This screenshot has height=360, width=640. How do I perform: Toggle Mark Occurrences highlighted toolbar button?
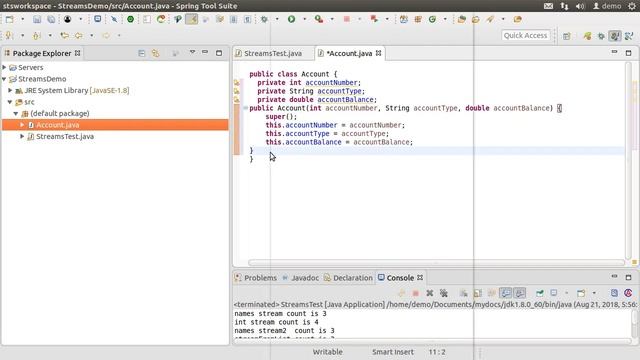191,19
